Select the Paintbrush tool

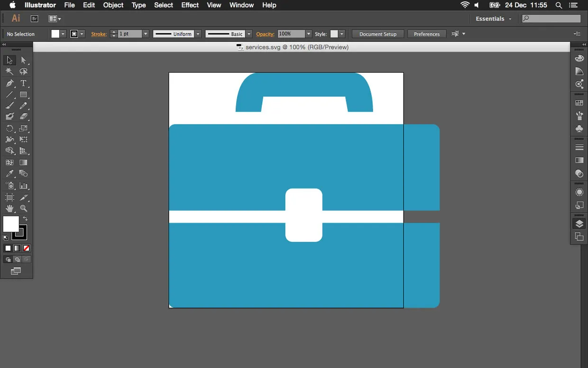(9, 106)
